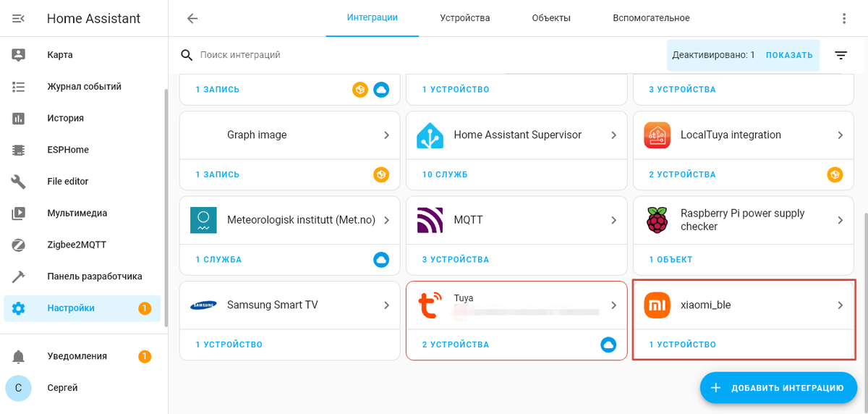Click the Уведомления bell icon
Screen dimensions: 868x414
(x=19, y=356)
